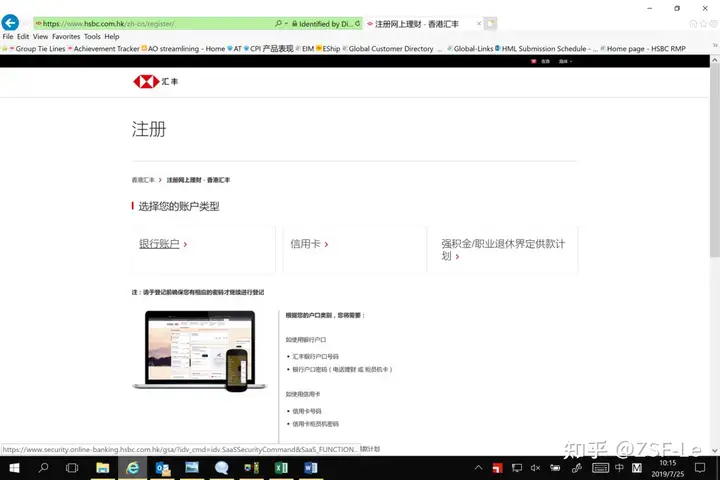
Task: Click the red tray application icon
Action: coord(497,468)
